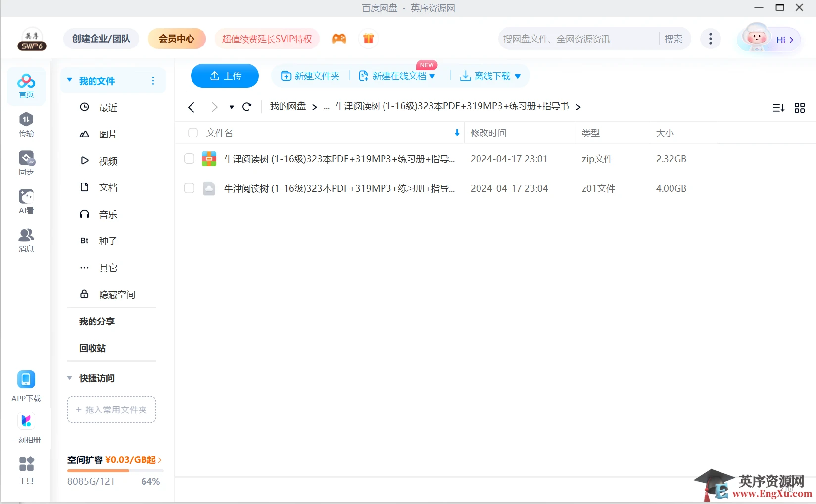Focus the 搜网盘文件 search field
This screenshot has width=816, height=504.
click(579, 39)
